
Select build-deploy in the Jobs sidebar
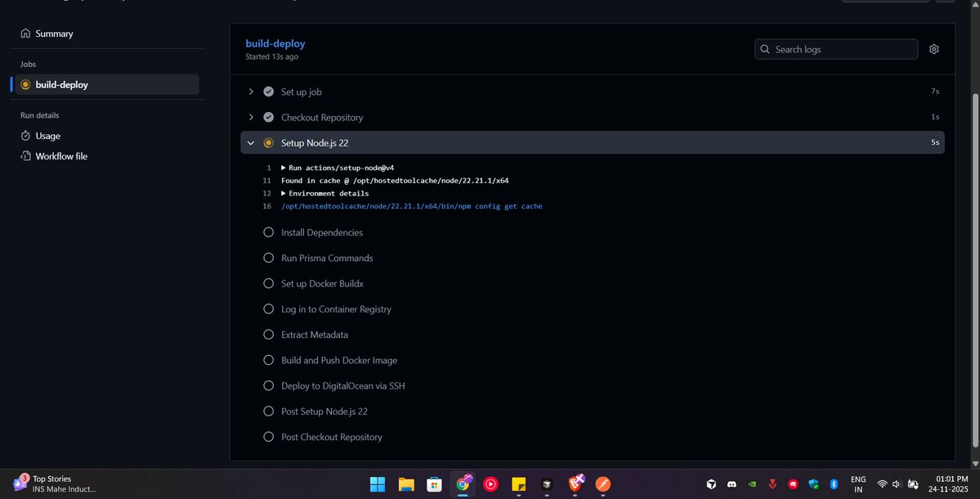61,84
